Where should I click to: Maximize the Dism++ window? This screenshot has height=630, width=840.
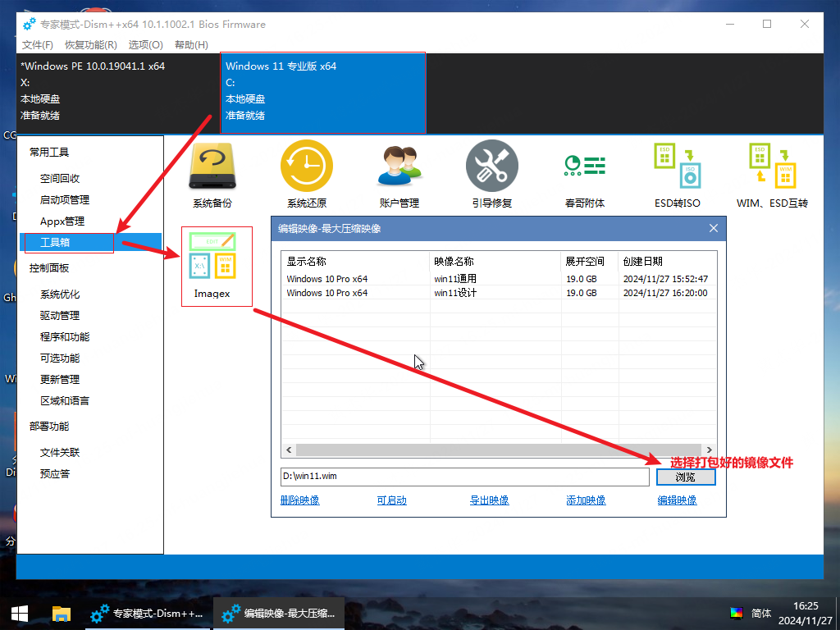(767, 24)
